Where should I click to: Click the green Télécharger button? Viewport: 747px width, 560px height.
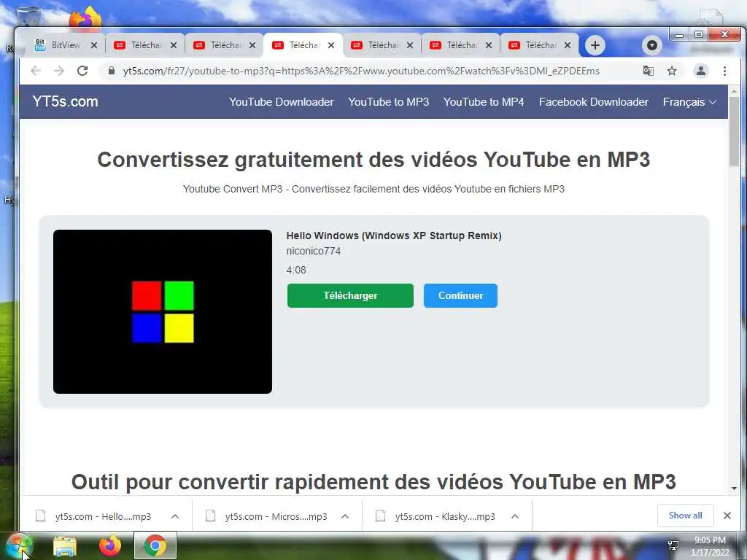(x=350, y=296)
